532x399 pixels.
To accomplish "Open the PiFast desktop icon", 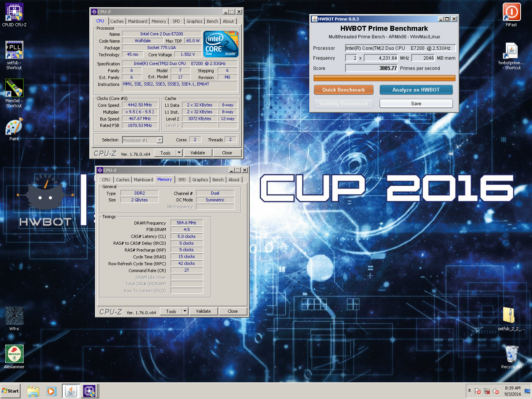I will (511, 15).
